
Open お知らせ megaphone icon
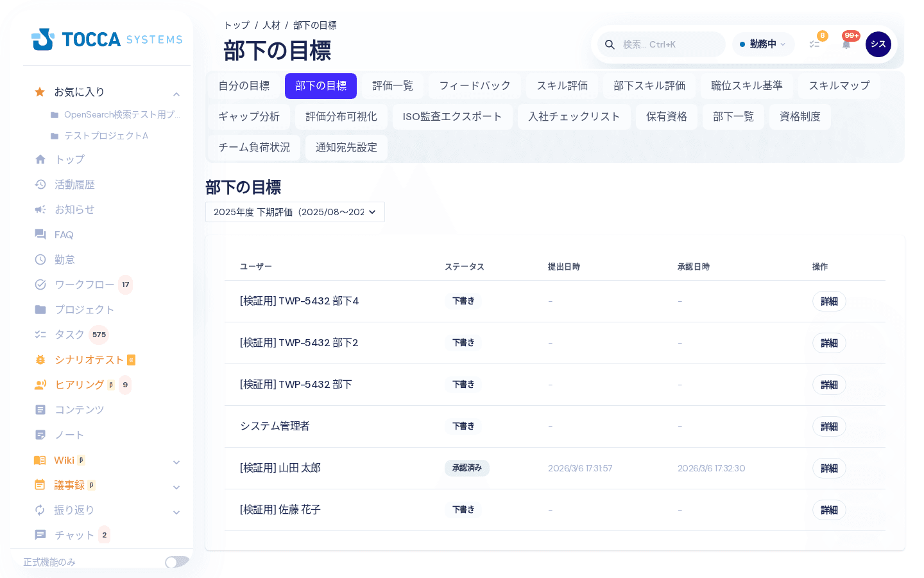[x=40, y=209]
